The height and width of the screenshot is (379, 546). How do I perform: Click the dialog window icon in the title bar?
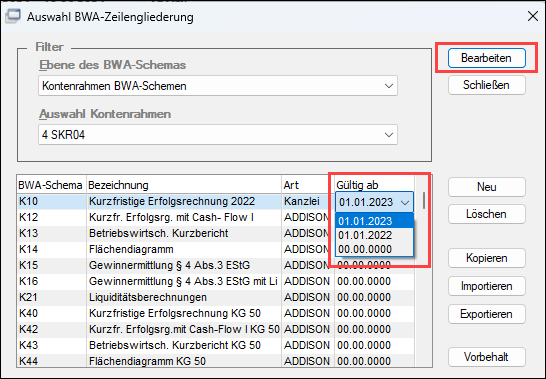coord(13,16)
